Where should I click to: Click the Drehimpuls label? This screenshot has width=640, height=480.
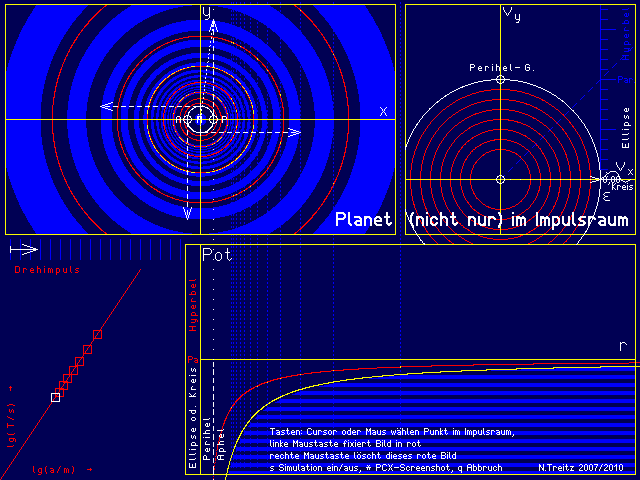(x=47, y=269)
